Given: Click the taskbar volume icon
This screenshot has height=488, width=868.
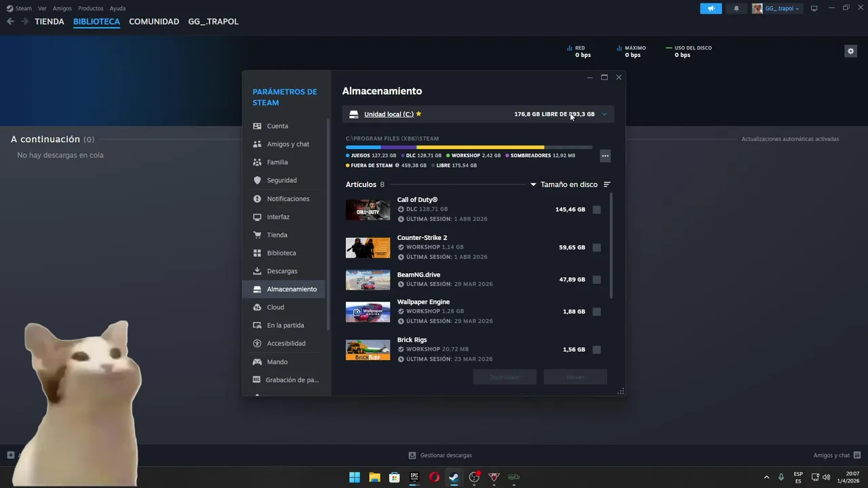Looking at the screenshot, I should click(826, 477).
